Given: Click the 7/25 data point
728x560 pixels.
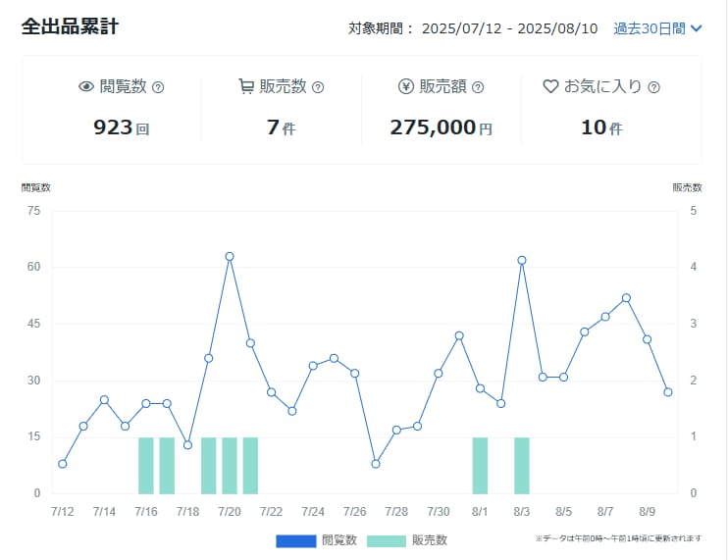Looking at the screenshot, I should [x=334, y=358].
